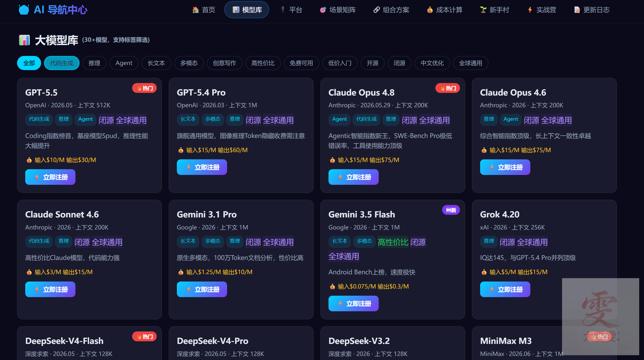
Task: Click the 热门 badge on Claude Opus 4.8
Action: coord(448,88)
